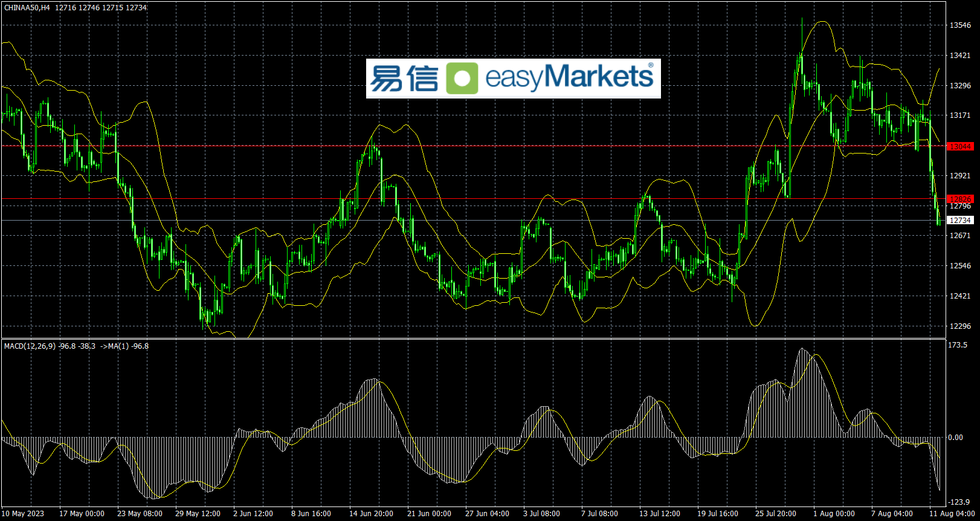
Task: Click the 173.5 MACD scale value
Action: point(958,345)
